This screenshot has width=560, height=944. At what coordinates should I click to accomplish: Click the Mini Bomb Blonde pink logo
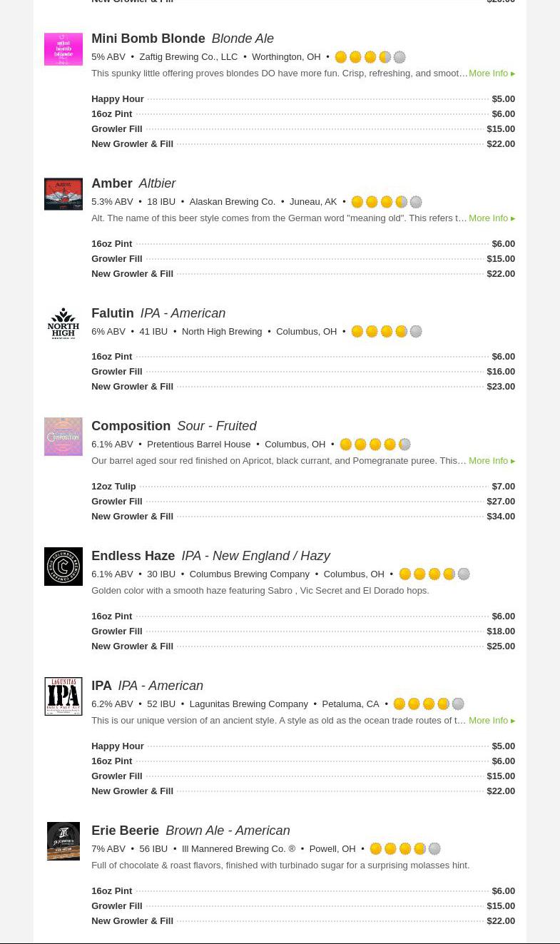(63, 49)
